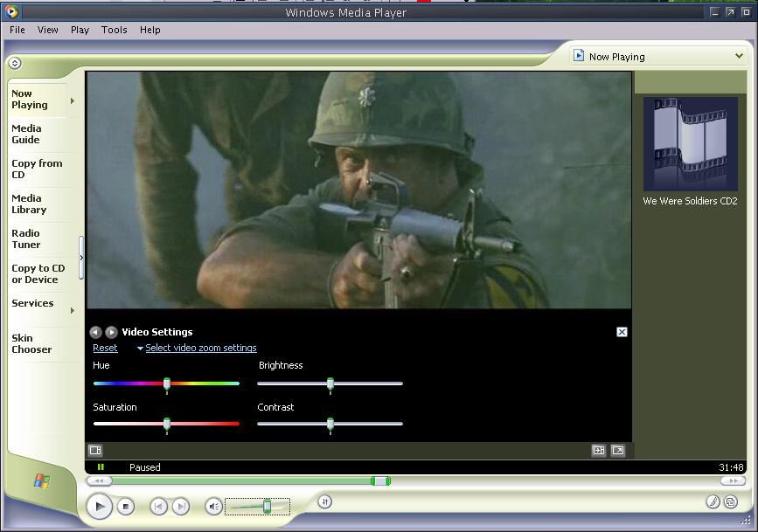Show the previous enhancement settings panel
The width and height of the screenshot is (758, 532).
click(x=95, y=332)
